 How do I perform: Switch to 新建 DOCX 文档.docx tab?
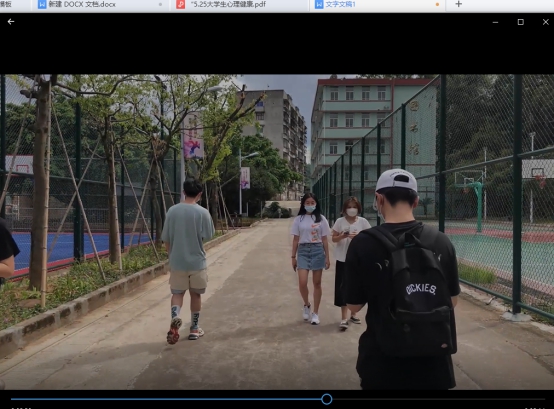tap(82, 5)
